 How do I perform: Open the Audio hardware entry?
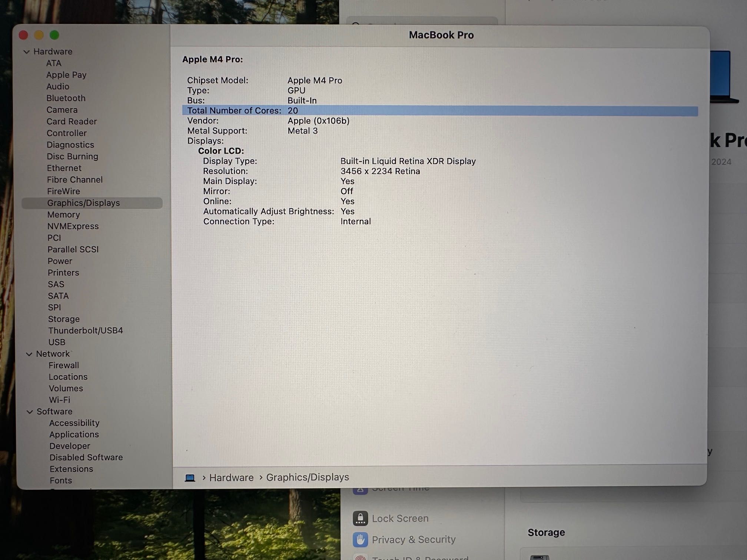point(58,86)
